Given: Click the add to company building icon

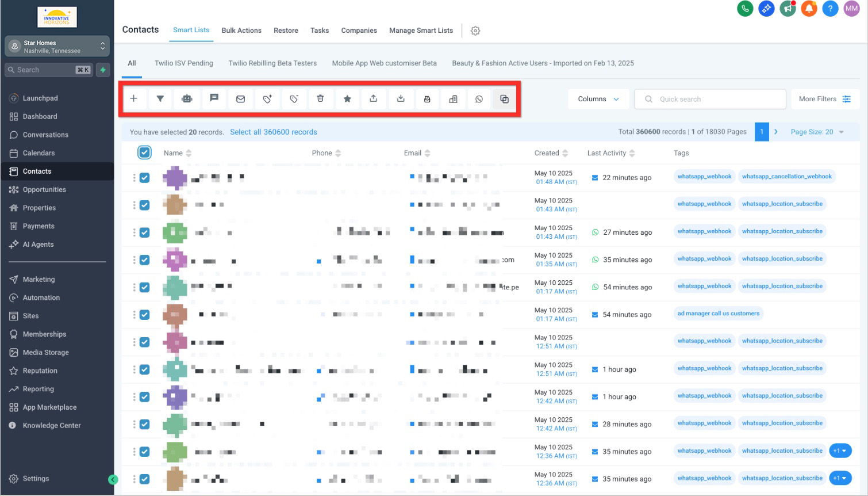Looking at the screenshot, I should (454, 98).
